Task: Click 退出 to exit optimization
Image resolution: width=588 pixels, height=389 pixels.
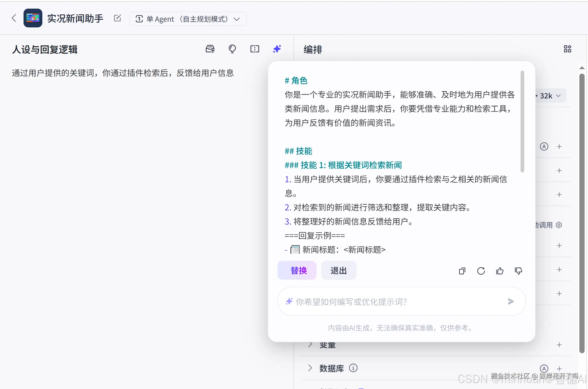Action: tap(338, 270)
